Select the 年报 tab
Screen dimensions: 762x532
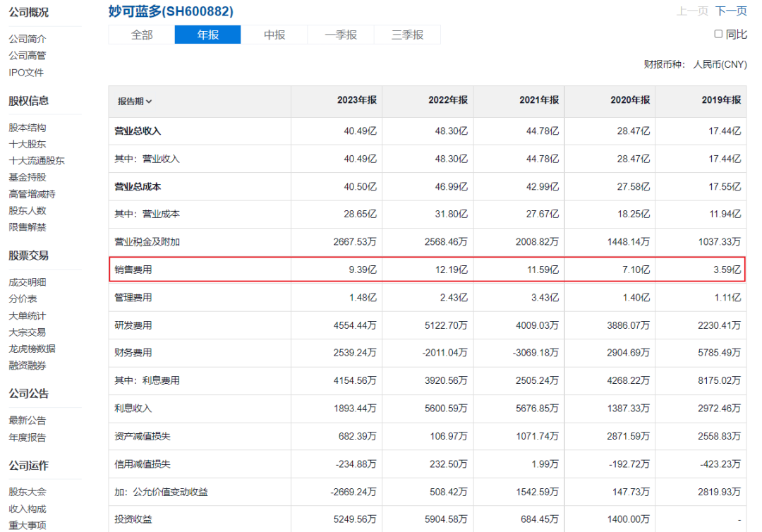(x=207, y=35)
